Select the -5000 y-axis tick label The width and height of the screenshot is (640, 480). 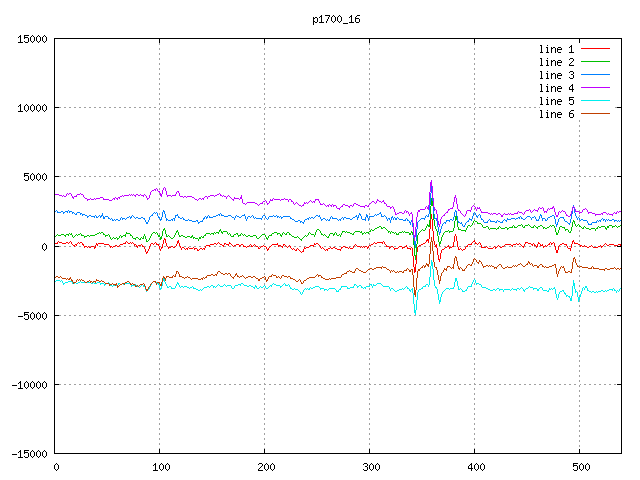click(x=30, y=316)
